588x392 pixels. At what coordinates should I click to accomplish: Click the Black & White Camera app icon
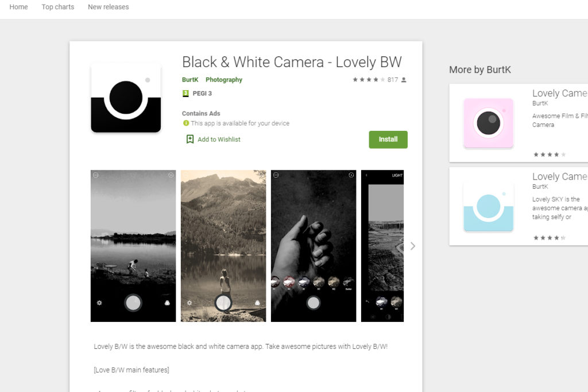pos(126,98)
